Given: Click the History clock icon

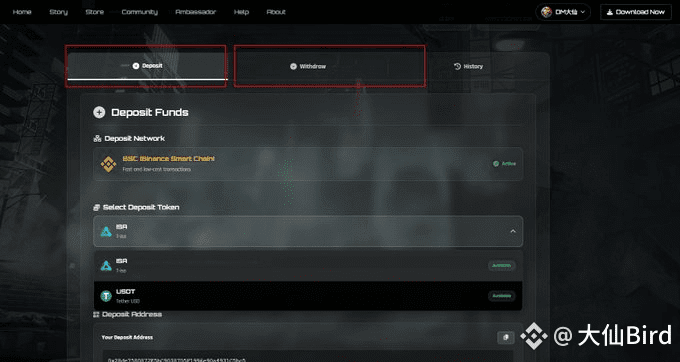Looking at the screenshot, I should pyautogui.click(x=457, y=66).
